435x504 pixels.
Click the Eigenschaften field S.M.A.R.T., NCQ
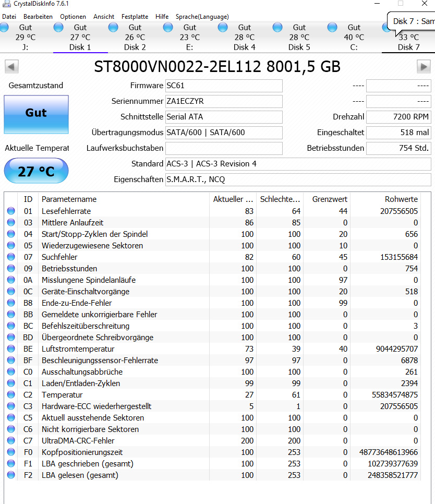(298, 179)
